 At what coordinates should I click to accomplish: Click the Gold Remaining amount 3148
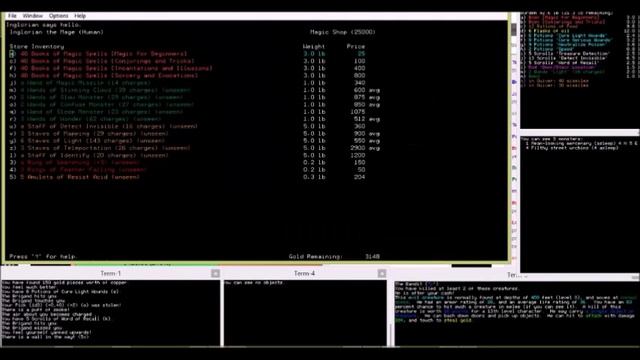coord(372,257)
